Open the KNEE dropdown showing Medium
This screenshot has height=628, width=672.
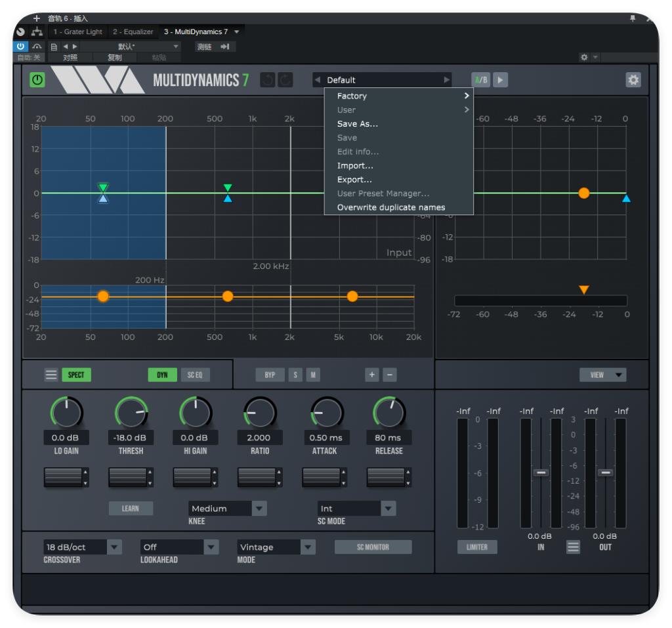pyautogui.click(x=228, y=509)
